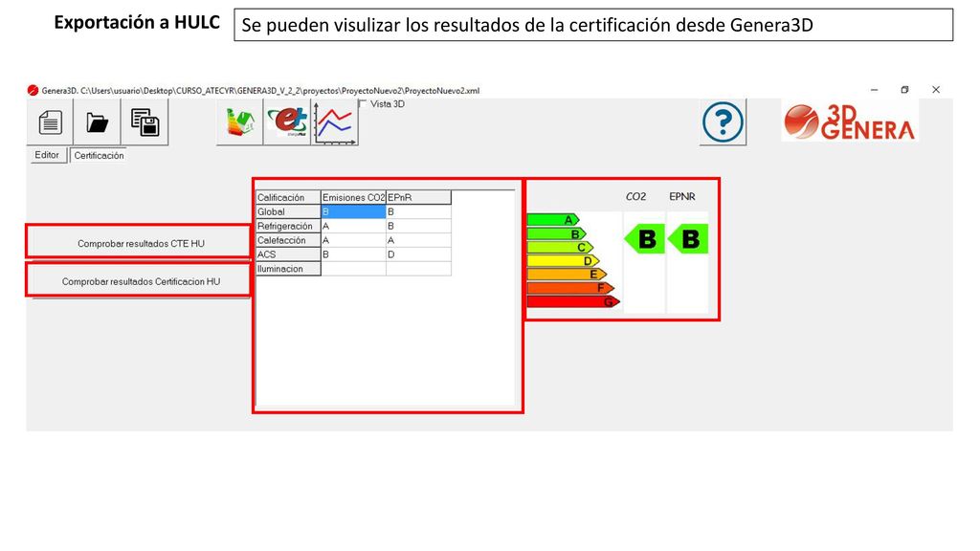Viewport: 980px width, 551px height.
Task: Click the energy-label house certification icon
Action: [239, 122]
